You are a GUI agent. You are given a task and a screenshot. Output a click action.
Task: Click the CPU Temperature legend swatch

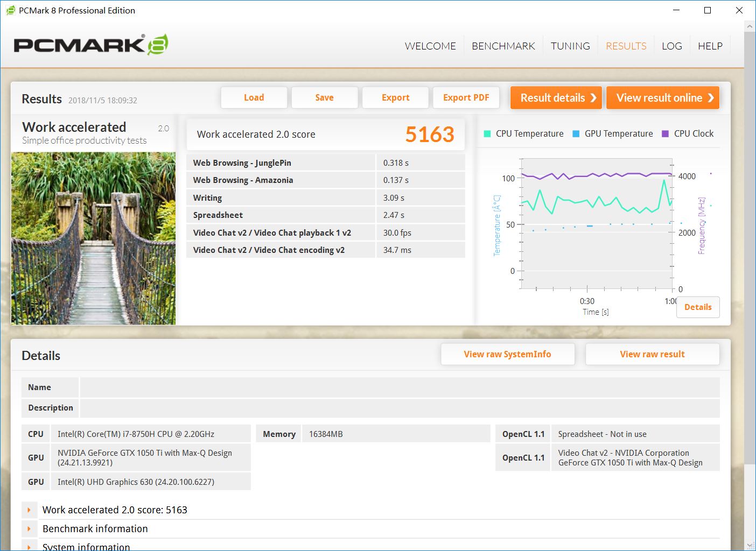487,134
